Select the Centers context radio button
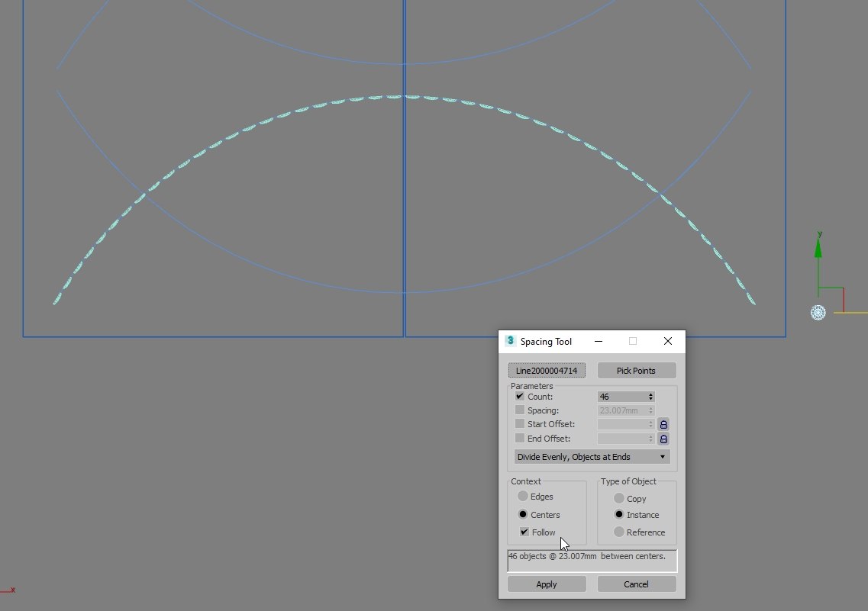 pyautogui.click(x=523, y=514)
